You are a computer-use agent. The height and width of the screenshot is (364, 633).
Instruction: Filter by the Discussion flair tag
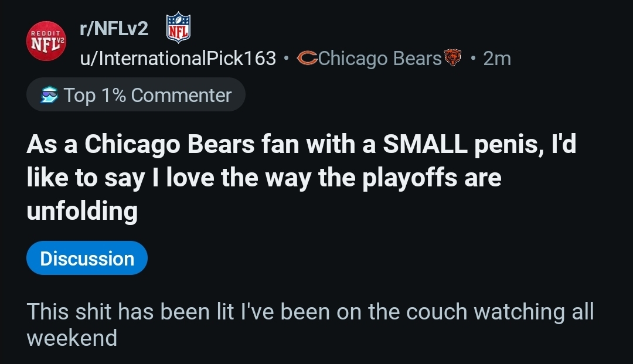tap(87, 258)
